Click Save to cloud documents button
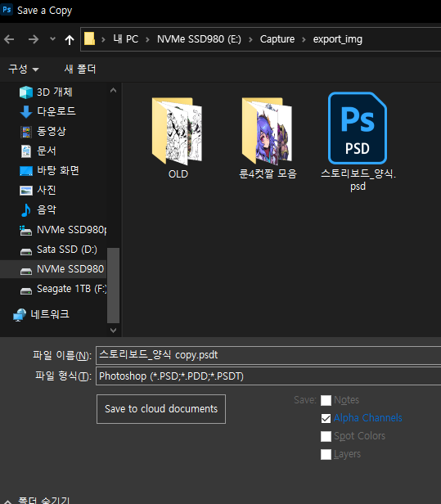This screenshot has height=504, width=441. pyautogui.click(x=161, y=409)
